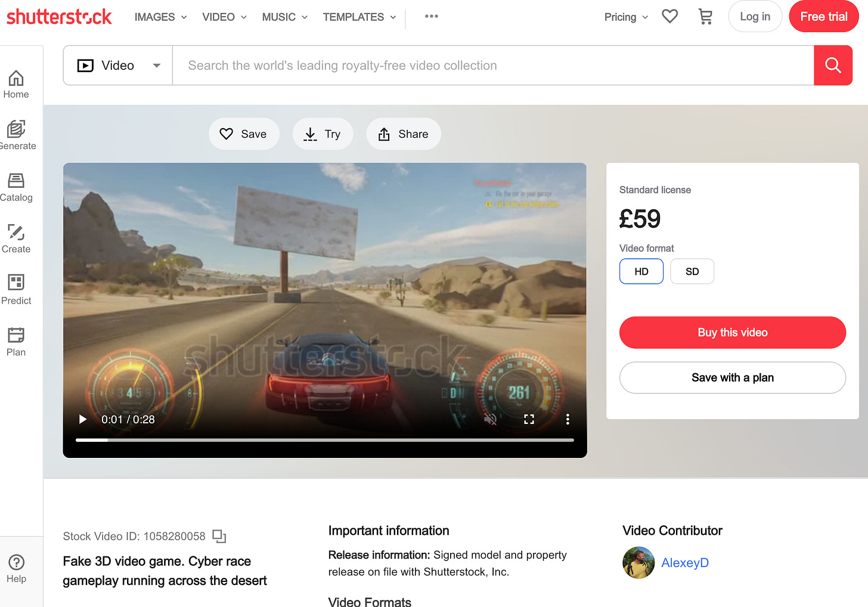Viewport: 868px width, 607px height.
Task: Seek along the video progress bar
Action: pyautogui.click(x=325, y=440)
